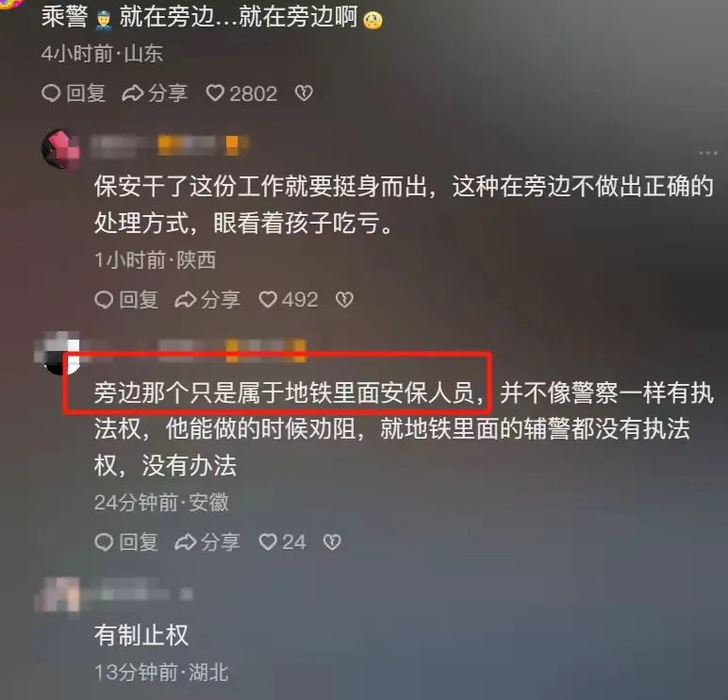The width and height of the screenshot is (728, 700).
Task: Open blurred avatar of Hubei commenter
Action: [x=58, y=595]
